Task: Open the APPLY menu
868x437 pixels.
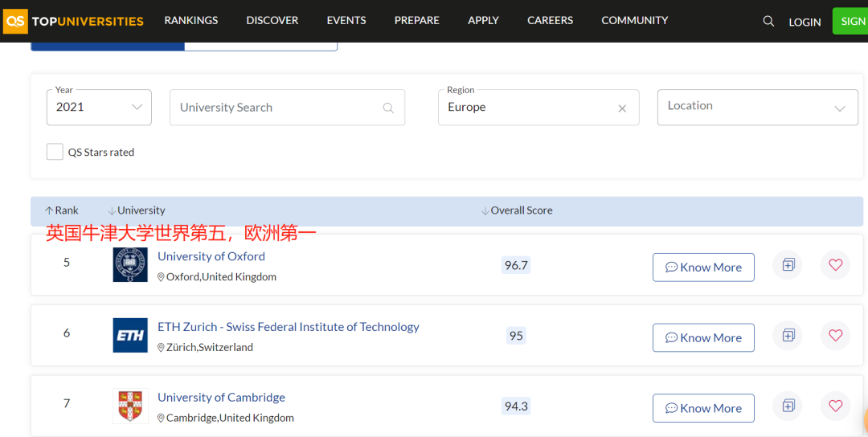Action: pos(483,20)
